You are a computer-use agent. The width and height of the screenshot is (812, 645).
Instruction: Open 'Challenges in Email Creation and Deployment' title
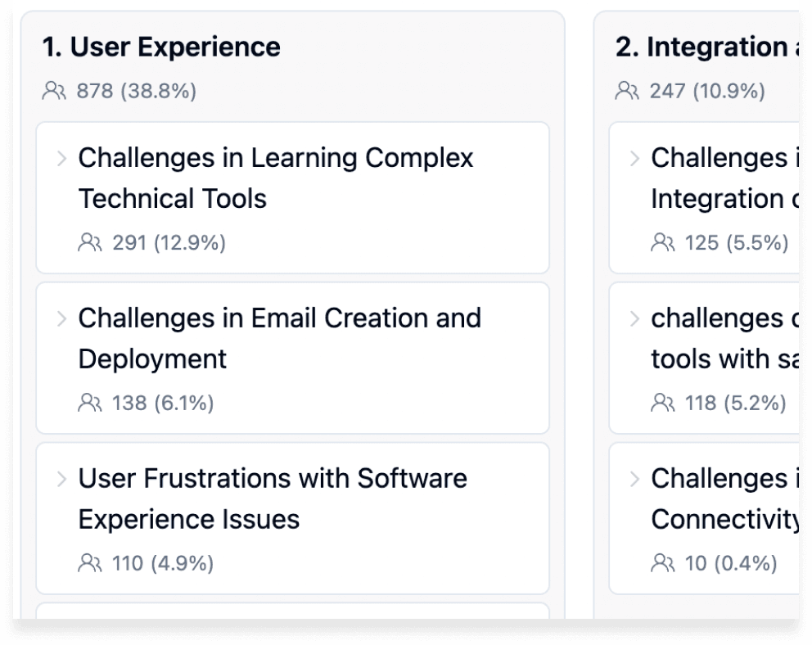click(x=279, y=338)
